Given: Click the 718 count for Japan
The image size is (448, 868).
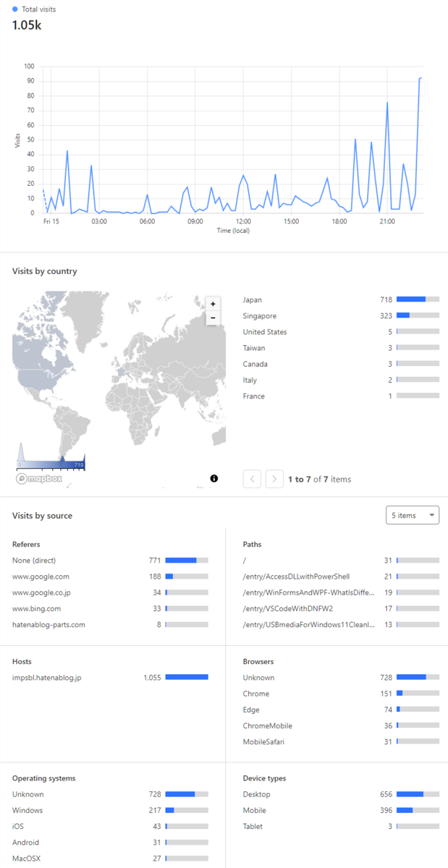Looking at the screenshot, I should tap(385, 299).
